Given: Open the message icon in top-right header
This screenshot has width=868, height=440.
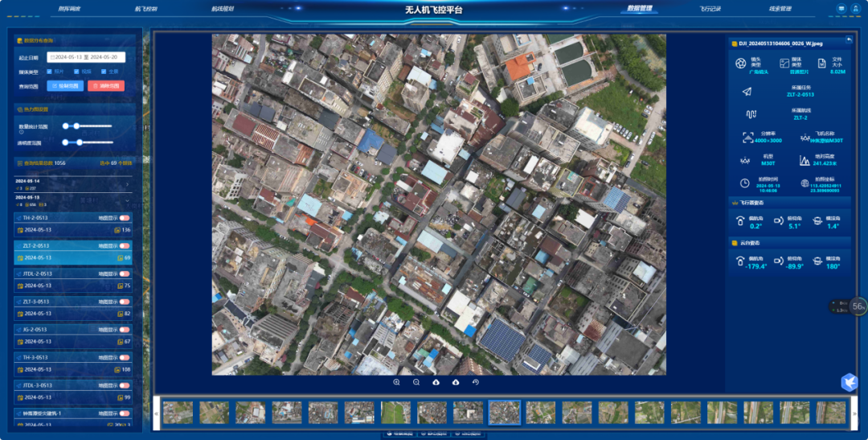Looking at the screenshot, I should tap(841, 9).
